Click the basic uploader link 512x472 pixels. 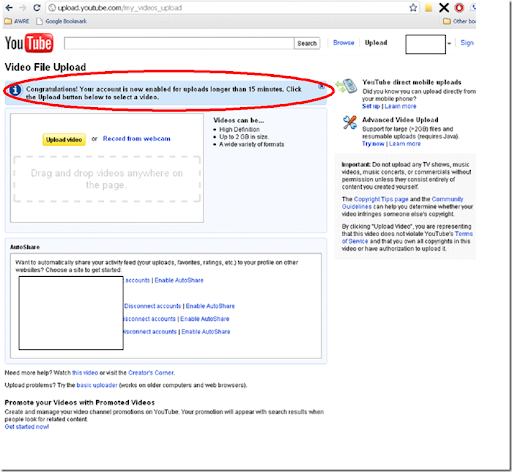tap(97, 385)
